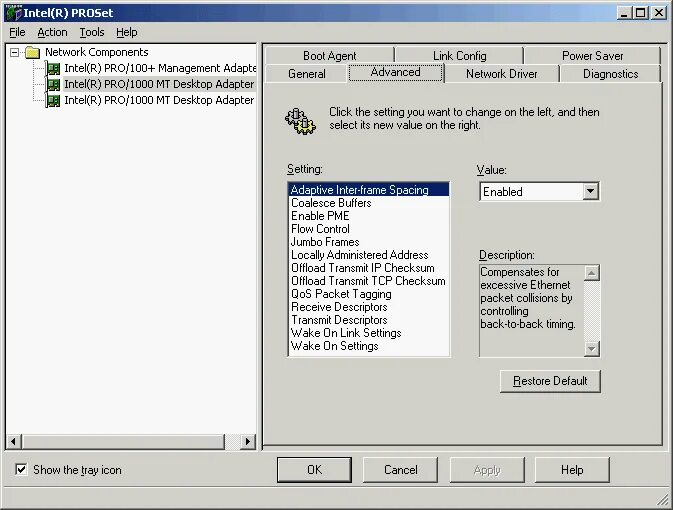Select Wake On Link Settings entry
The image size is (673, 510).
[x=369, y=333]
